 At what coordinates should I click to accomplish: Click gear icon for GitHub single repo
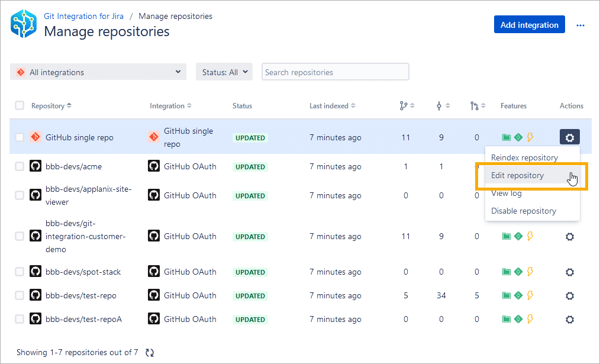coord(569,137)
